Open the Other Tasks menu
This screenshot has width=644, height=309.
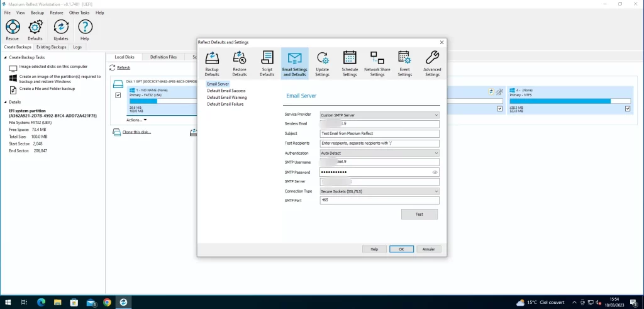(x=79, y=13)
